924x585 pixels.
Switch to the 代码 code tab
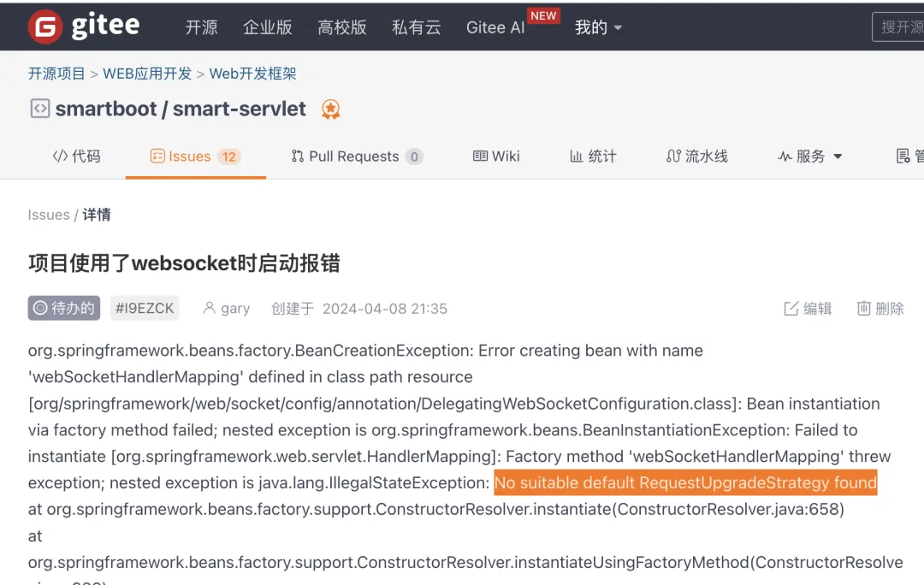(x=77, y=157)
